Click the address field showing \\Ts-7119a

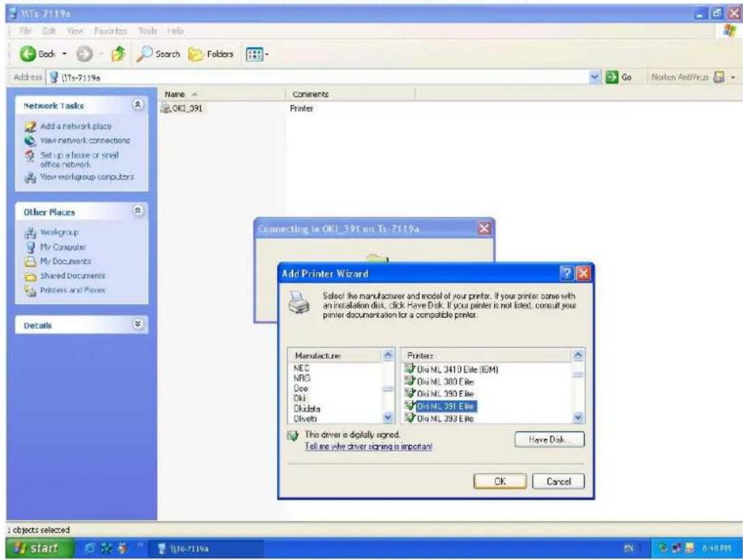point(318,77)
